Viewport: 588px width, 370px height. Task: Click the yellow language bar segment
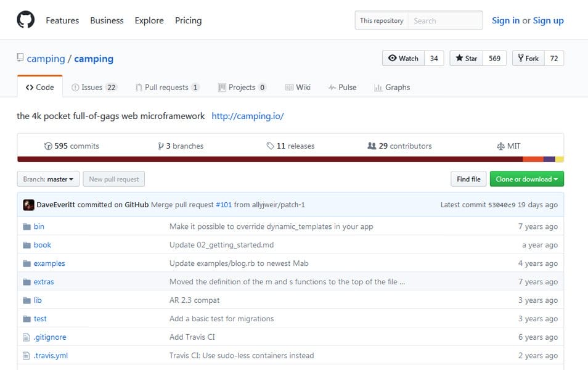560,159
